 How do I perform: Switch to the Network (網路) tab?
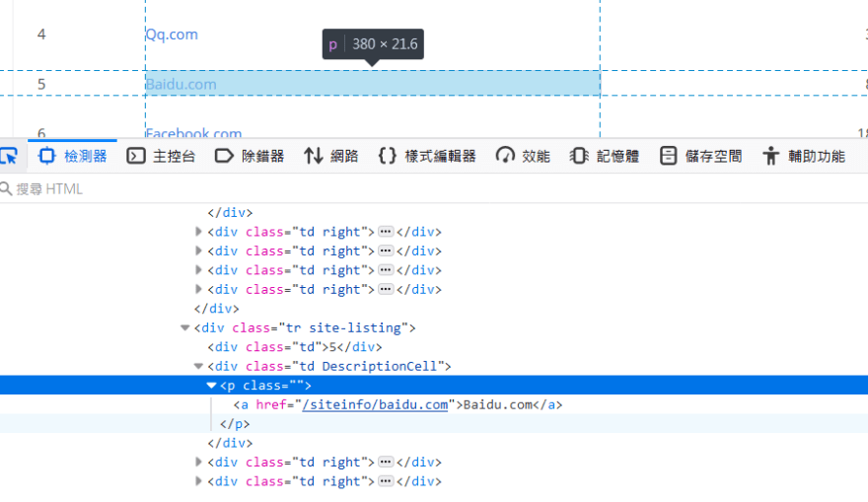(x=331, y=156)
